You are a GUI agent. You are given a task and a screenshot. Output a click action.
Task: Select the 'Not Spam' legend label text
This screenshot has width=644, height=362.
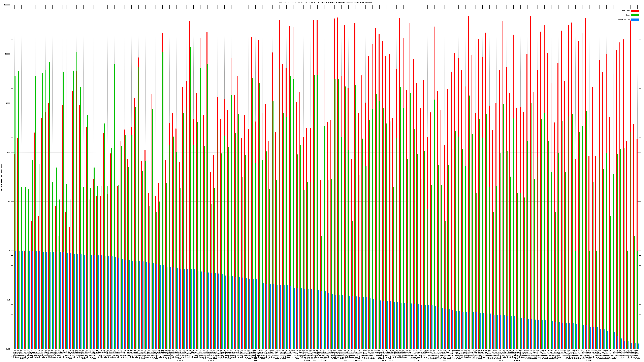click(x=626, y=11)
